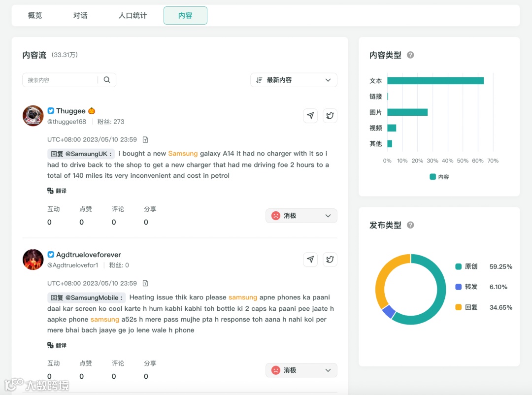Click the 33.31万 content count
The image size is (532, 395).
[65, 55]
